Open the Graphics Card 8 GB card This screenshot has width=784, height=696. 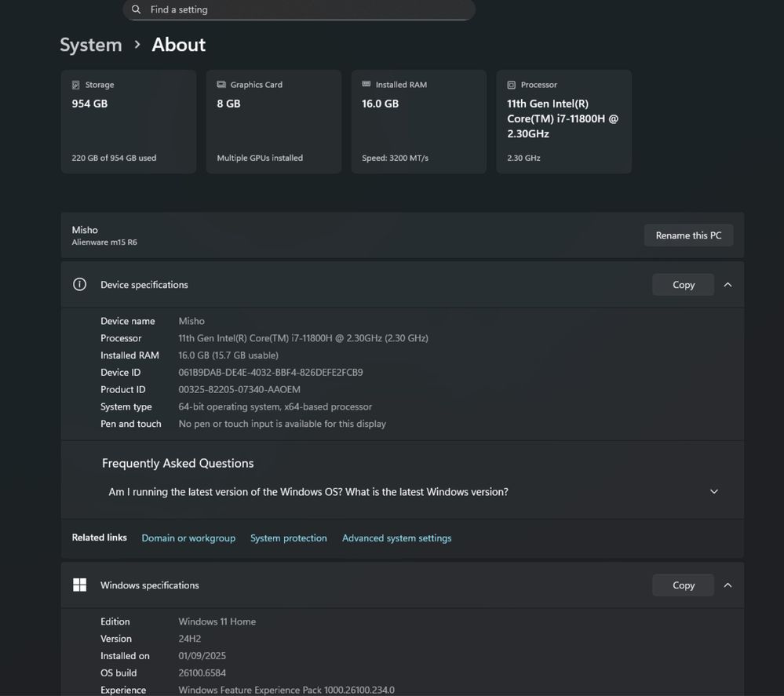[x=274, y=122]
